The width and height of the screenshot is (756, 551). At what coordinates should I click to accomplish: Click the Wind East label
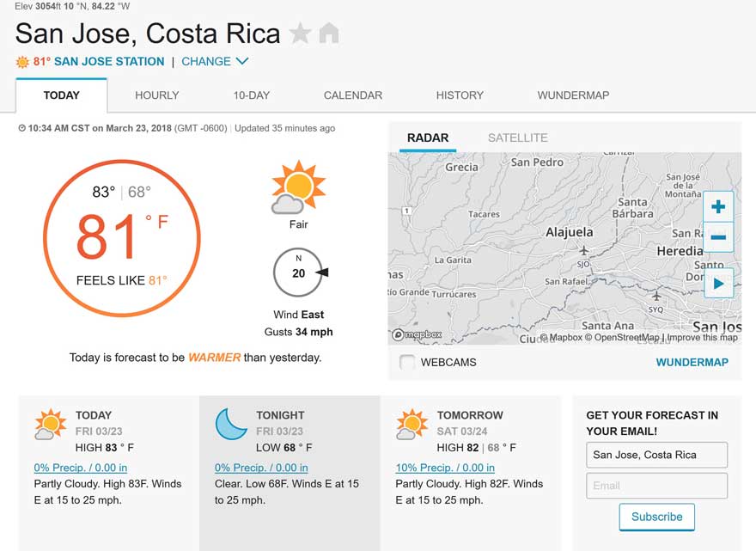tap(298, 315)
